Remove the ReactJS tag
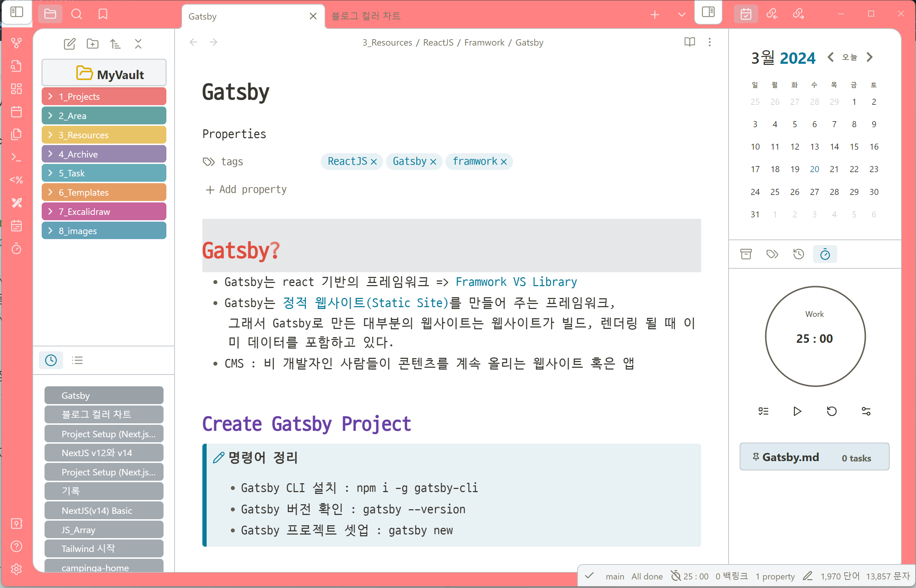The width and height of the screenshot is (916, 588). pyautogui.click(x=374, y=162)
